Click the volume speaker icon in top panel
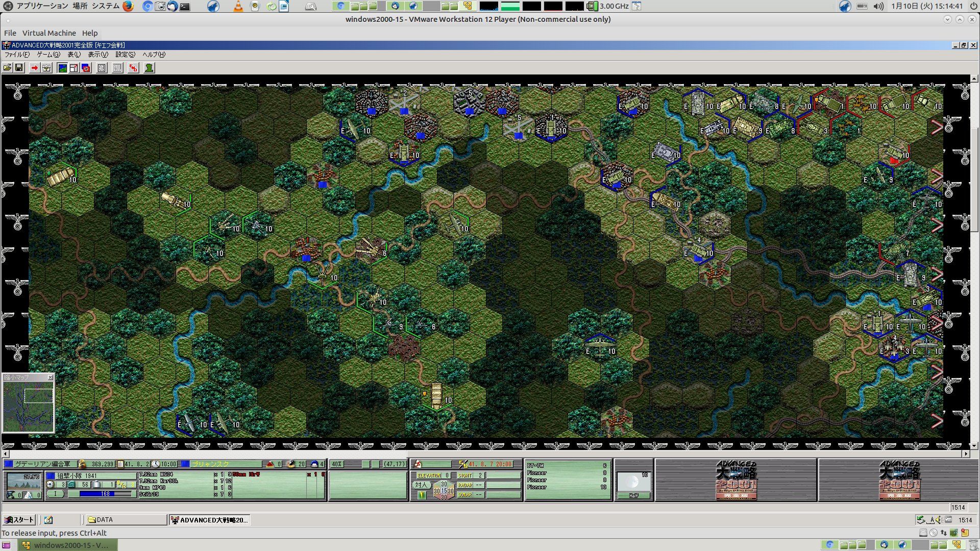 coord(878,6)
